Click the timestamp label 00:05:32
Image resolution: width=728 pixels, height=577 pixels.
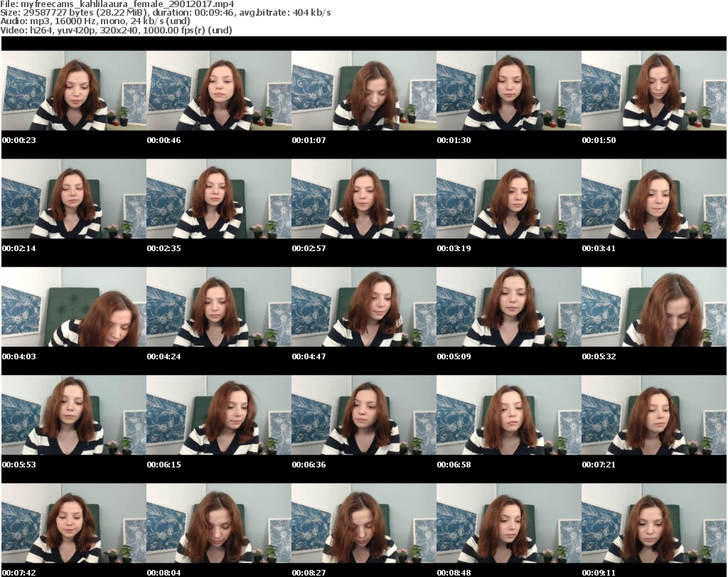599,356
